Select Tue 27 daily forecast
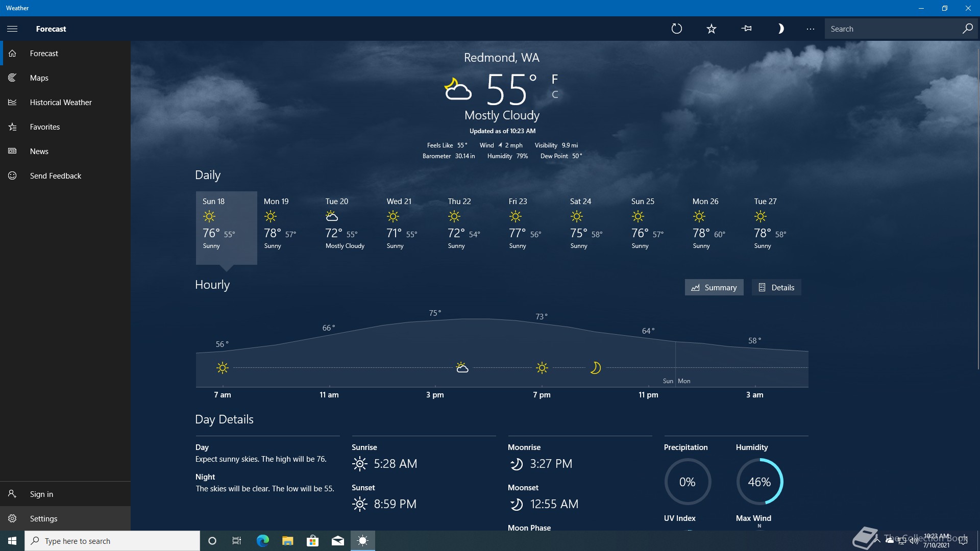 click(x=778, y=228)
